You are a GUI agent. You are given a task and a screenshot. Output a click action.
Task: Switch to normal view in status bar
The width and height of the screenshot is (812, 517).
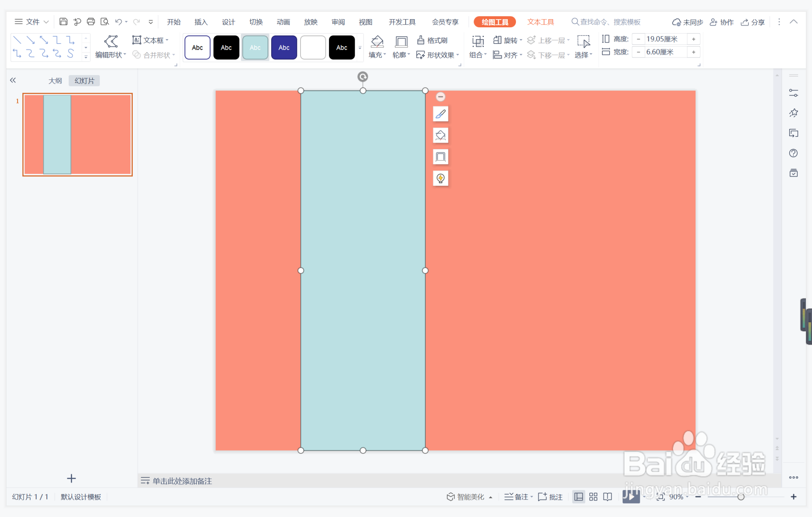(x=578, y=497)
